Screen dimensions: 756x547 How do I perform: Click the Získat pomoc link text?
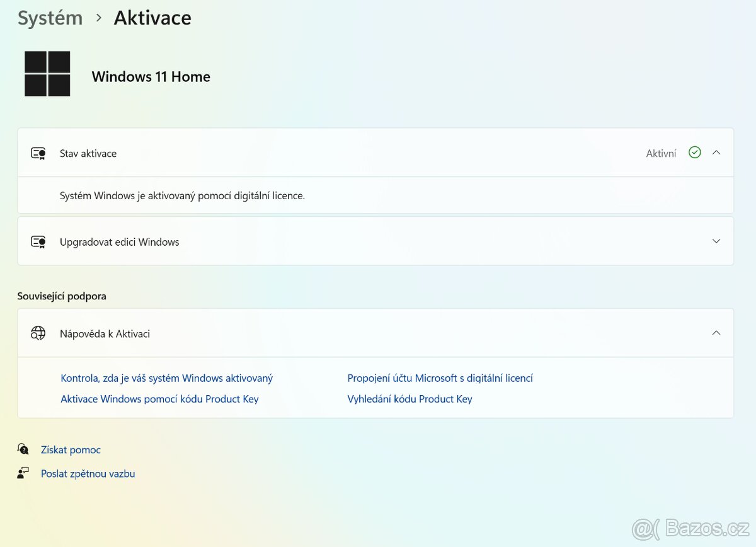click(71, 450)
